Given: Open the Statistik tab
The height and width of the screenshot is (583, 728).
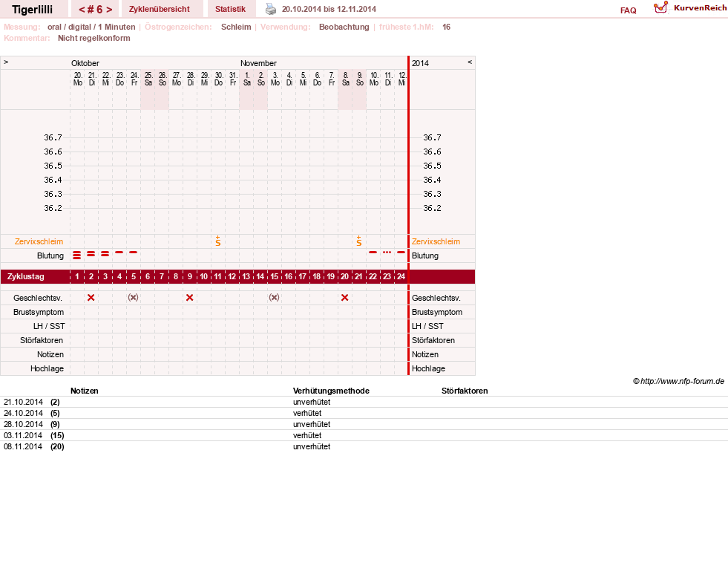Looking at the screenshot, I should [230, 9].
